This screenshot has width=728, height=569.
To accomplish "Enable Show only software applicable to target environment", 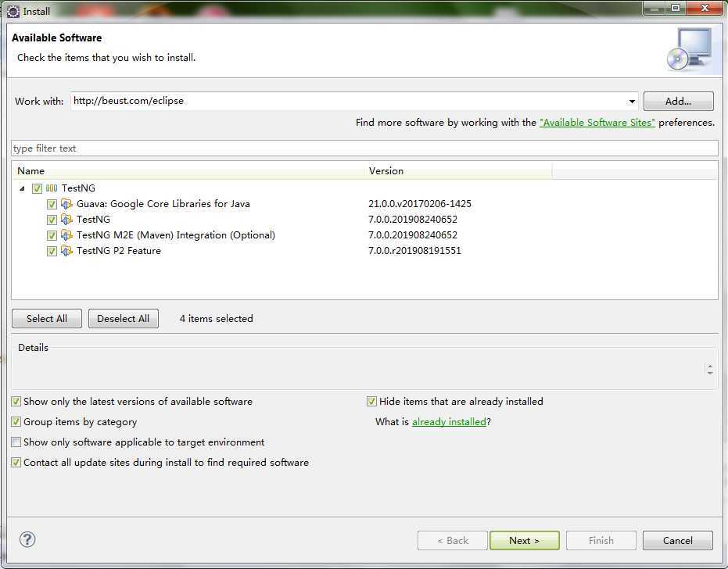I will click(16, 442).
